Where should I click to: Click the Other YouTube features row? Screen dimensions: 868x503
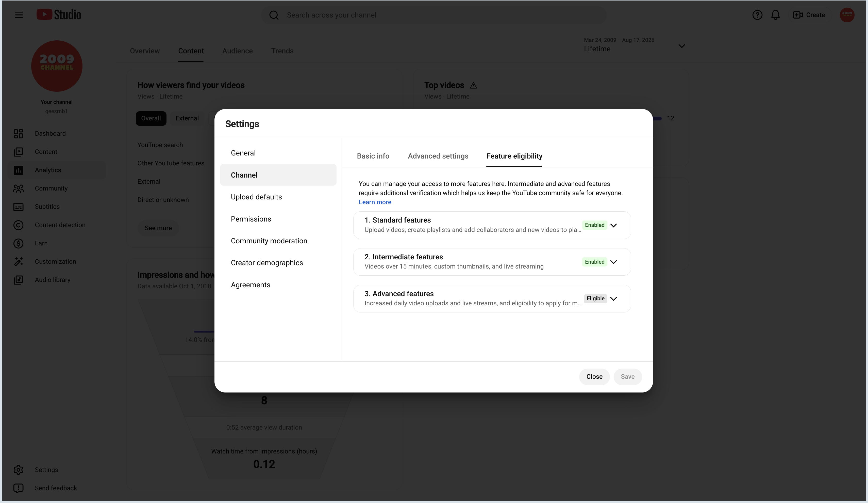pyautogui.click(x=171, y=163)
